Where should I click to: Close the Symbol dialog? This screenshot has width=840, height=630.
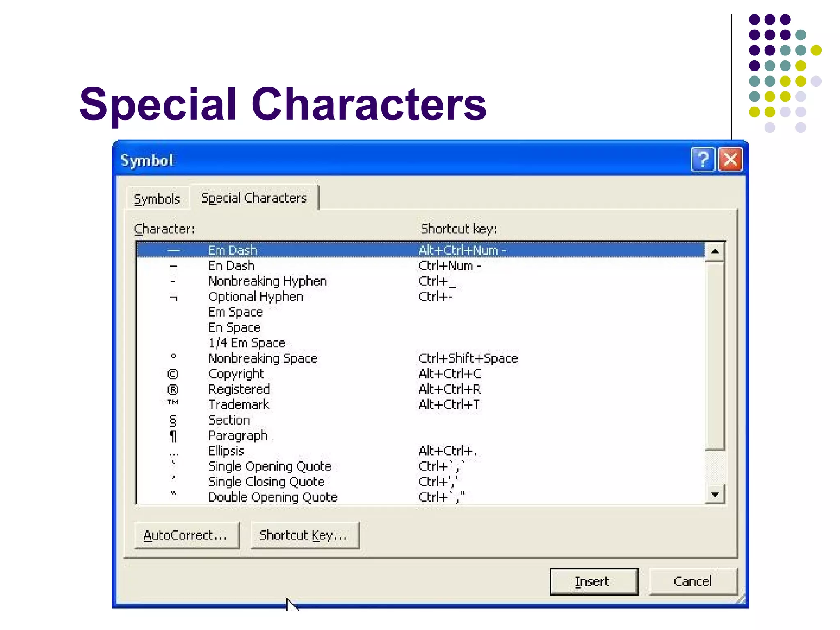pyautogui.click(x=730, y=159)
